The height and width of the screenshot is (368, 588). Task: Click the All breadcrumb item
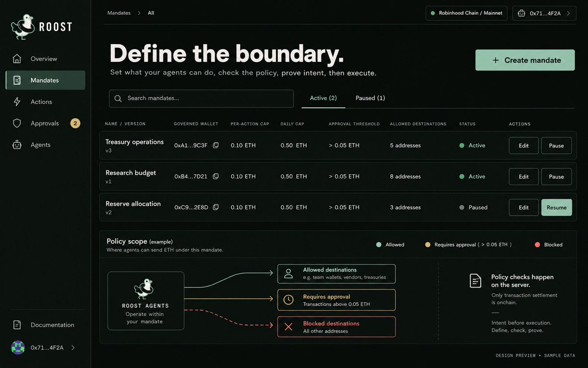(151, 13)
